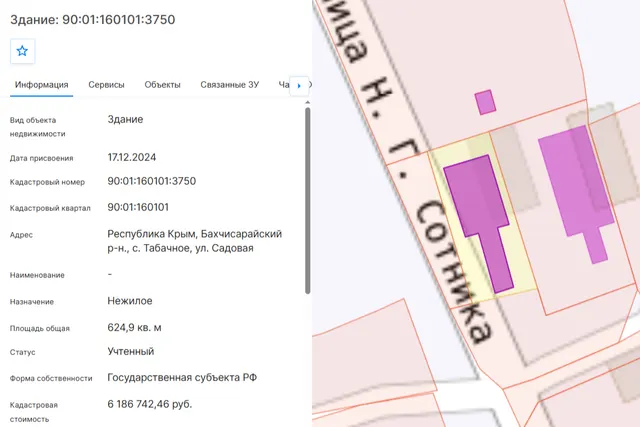Add building to favorites with star icon
640x427 pixels.
click(x=22, y=51)
